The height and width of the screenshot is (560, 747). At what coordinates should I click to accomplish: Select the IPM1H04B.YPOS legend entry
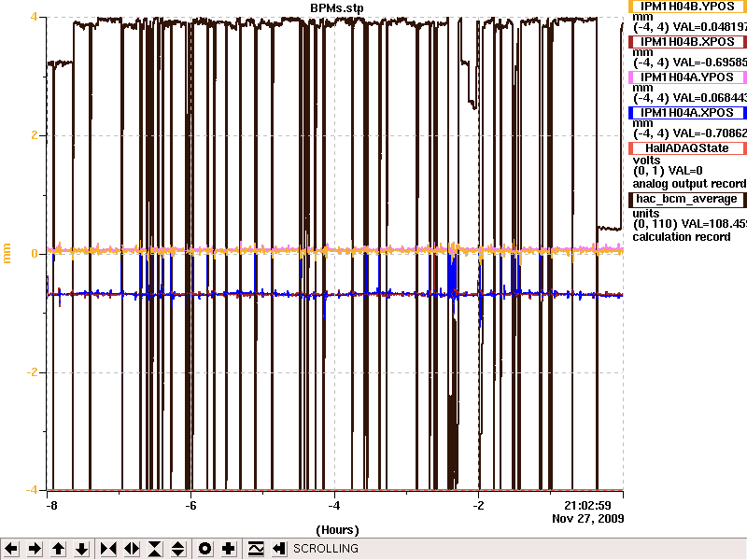pos(687,7)
